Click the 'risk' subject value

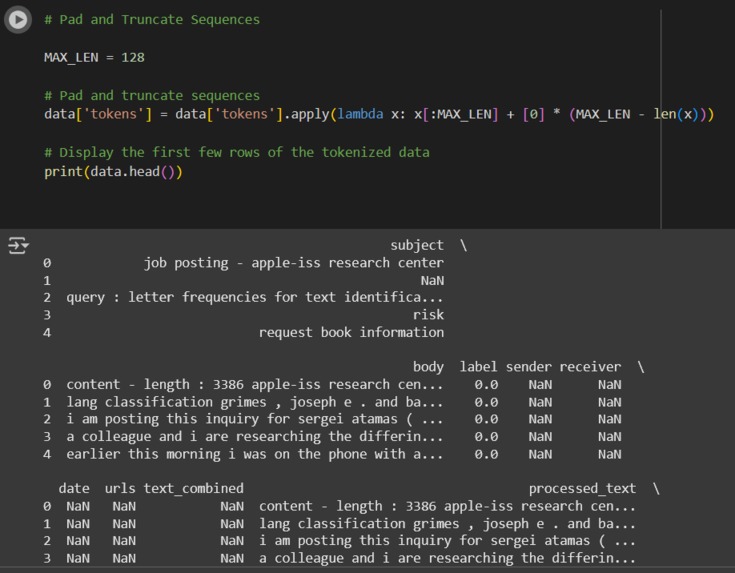(428, 315)
